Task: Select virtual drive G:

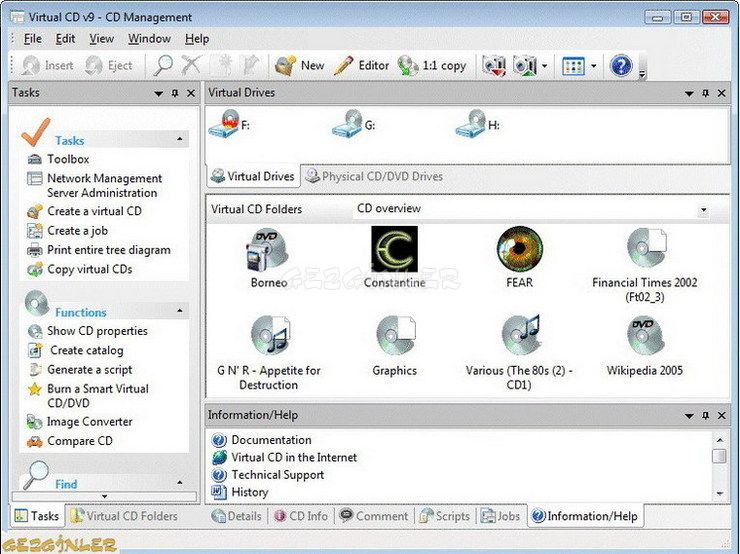Action: (353, 125)
